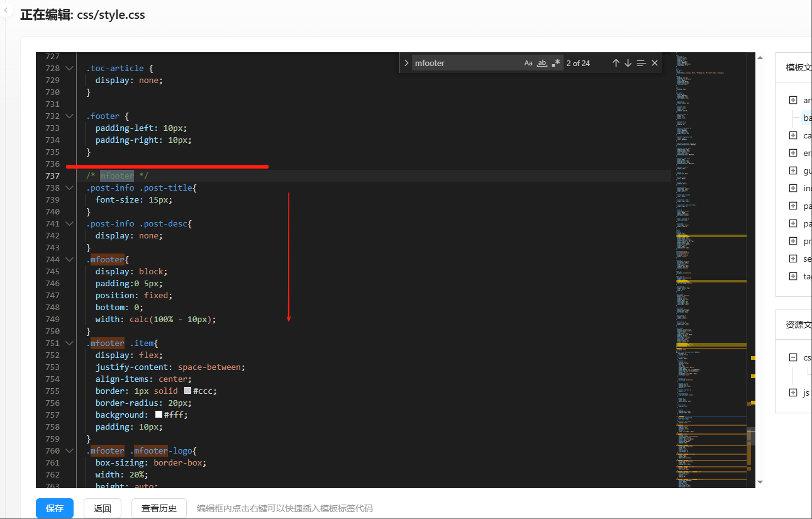Fold the .post-desc rule at line 741
Image resolution: width=812 pixels, height=519 pixels.
pyautogui.click(x=70, y=223)
